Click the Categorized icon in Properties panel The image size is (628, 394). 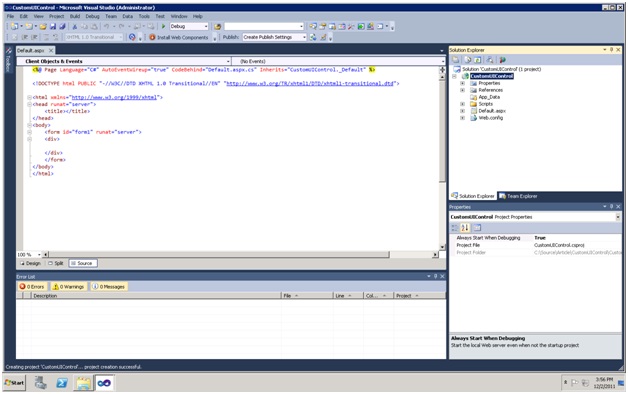pyautogui.click(x=455, y=228)
